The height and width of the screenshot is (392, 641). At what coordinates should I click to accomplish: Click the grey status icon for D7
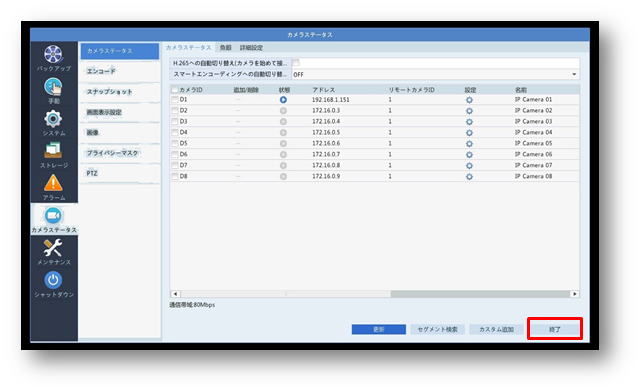point(283,166)
